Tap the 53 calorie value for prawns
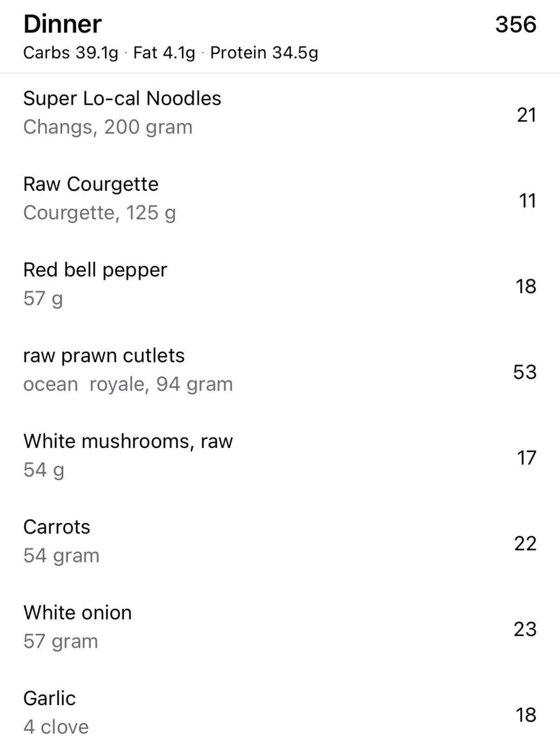The height and width of the screenshot is (746, 560). (524, 372)
